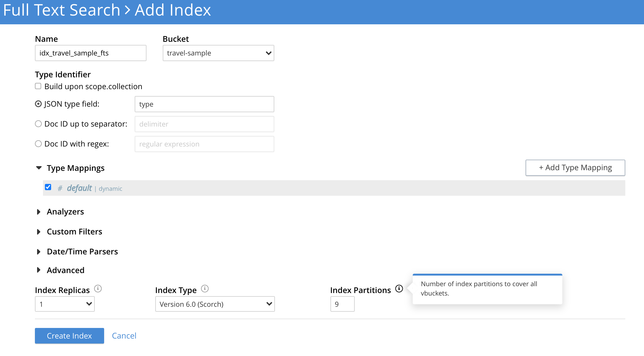Expand the Advanced section
Image resolution: width=644 pixels, height=356 pixels.
[39, 270]
